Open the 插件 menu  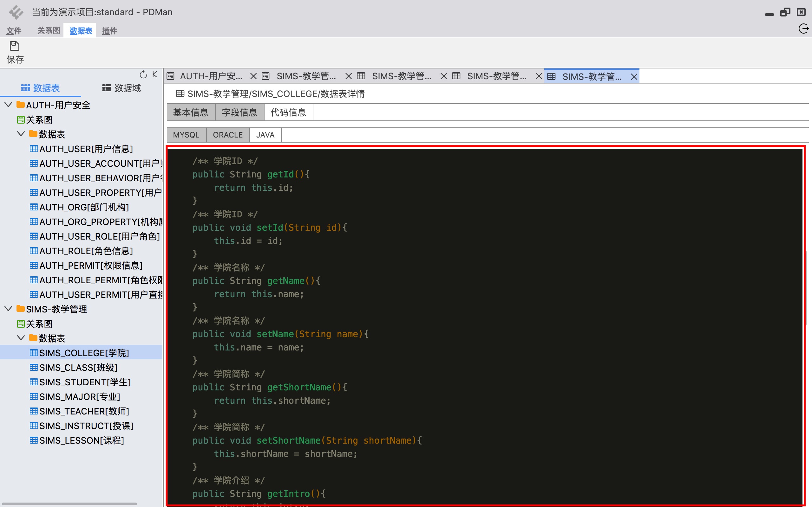tap(109, 31)
